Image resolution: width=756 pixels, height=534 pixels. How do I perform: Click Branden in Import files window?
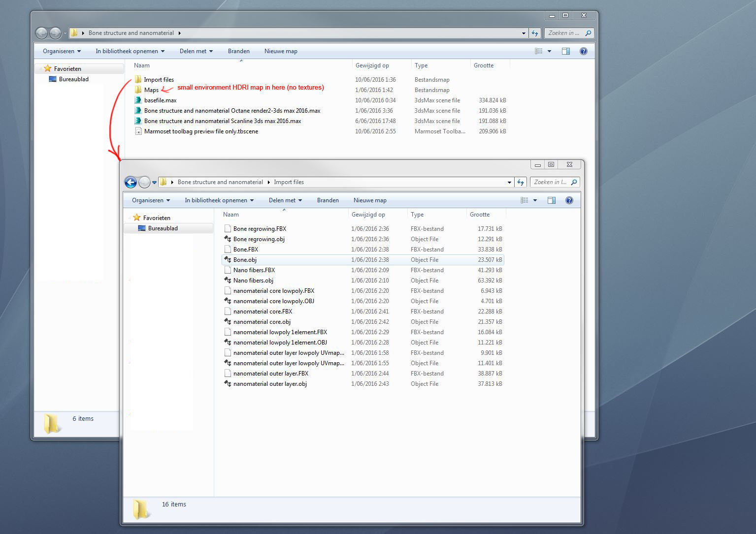pos(328,200)
